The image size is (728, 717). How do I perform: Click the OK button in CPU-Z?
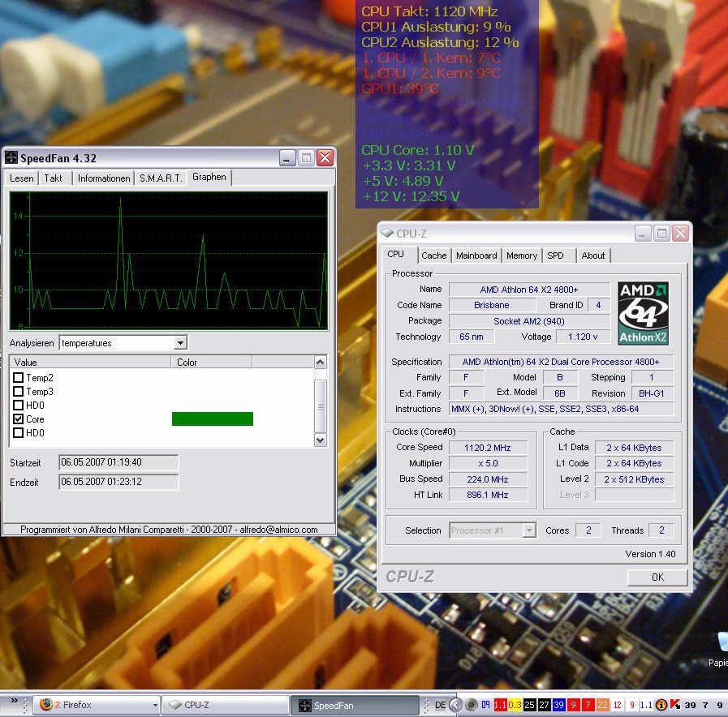657,577
